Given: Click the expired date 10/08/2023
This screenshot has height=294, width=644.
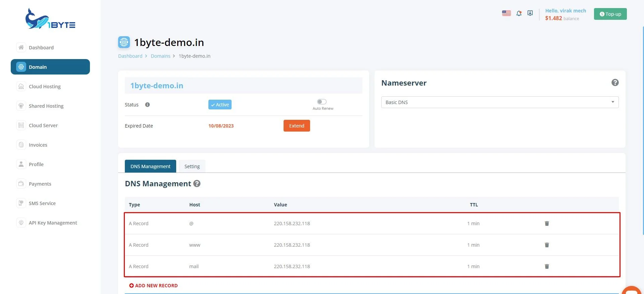Looking at the screenshot, I should (221, 126).
